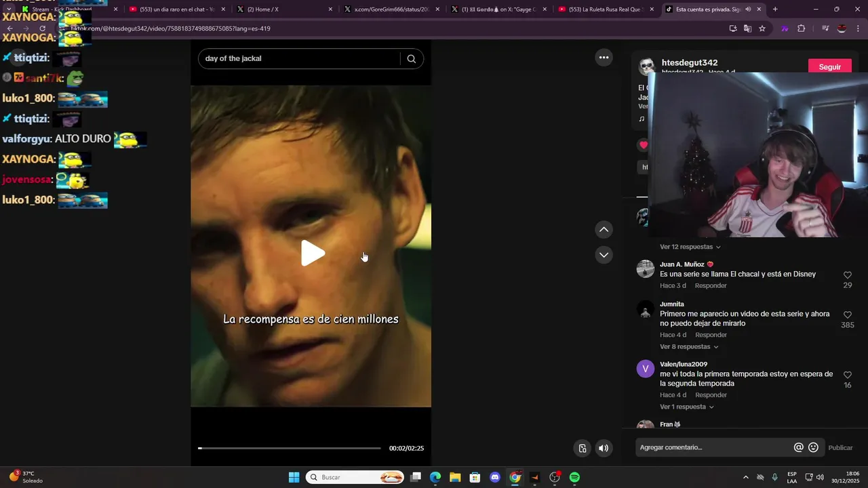The image size is (868, 488).
Task: Open the htesdegut342 username link
Action: tap(689, 62)
